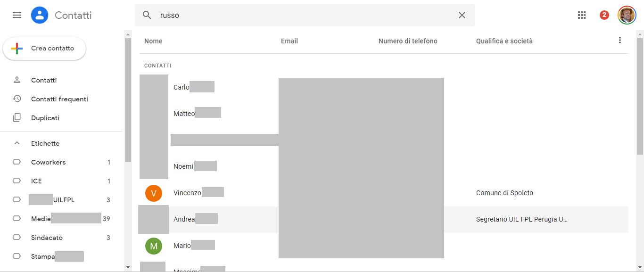Click the orange V contact avatar
644x272 pixels.
[x=154, y=193]
